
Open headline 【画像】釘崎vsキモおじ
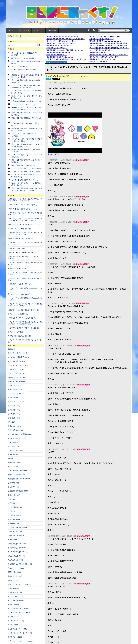[98, 52]
